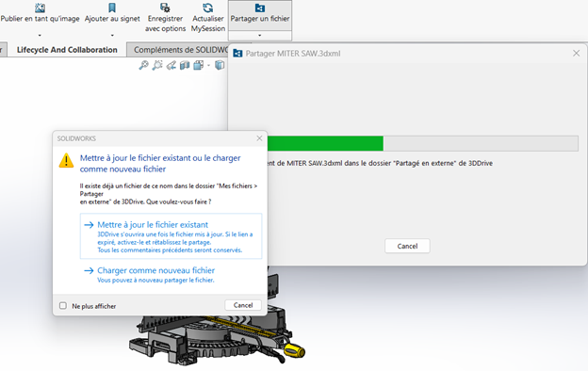Image resolution: width=588 pixels, height=371 pixels.
Task: Enable the Ne plus afficher checkbox
Action: pos(63,306)
